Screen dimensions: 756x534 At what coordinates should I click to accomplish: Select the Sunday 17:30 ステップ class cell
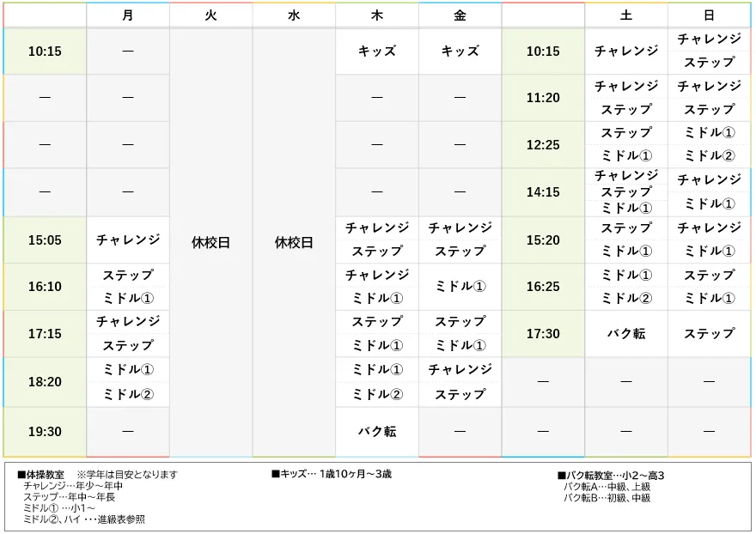point(708,333)
